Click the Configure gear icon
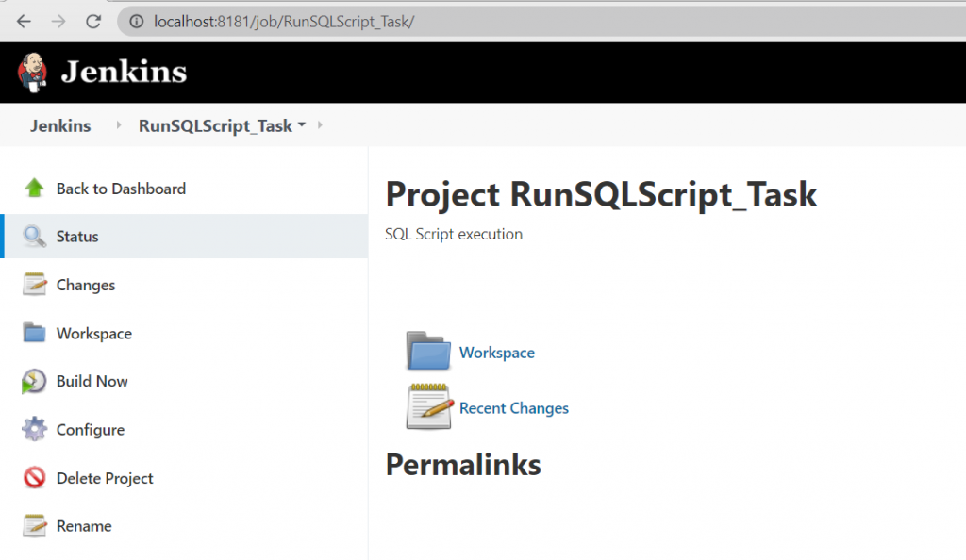This screenshot has width=966, height=560. [x=35, y=430]
